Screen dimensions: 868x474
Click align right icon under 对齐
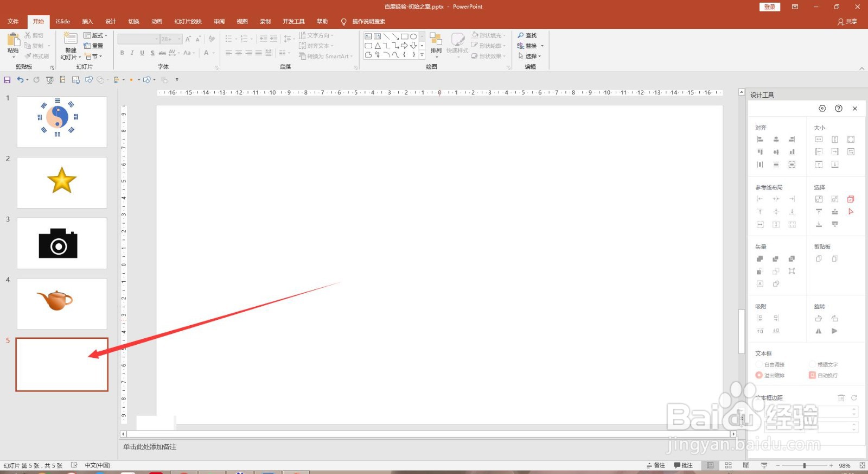pyautogui.click(x=792, y=140)
